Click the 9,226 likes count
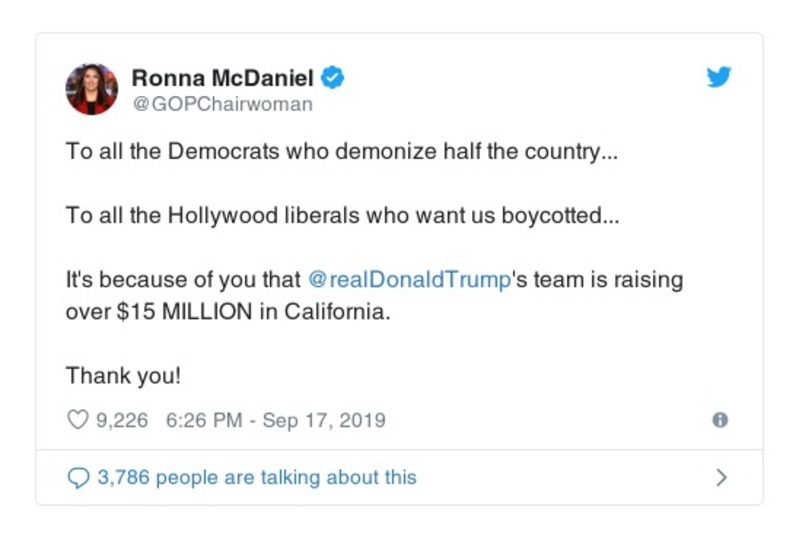 click(x=121, y=420)
